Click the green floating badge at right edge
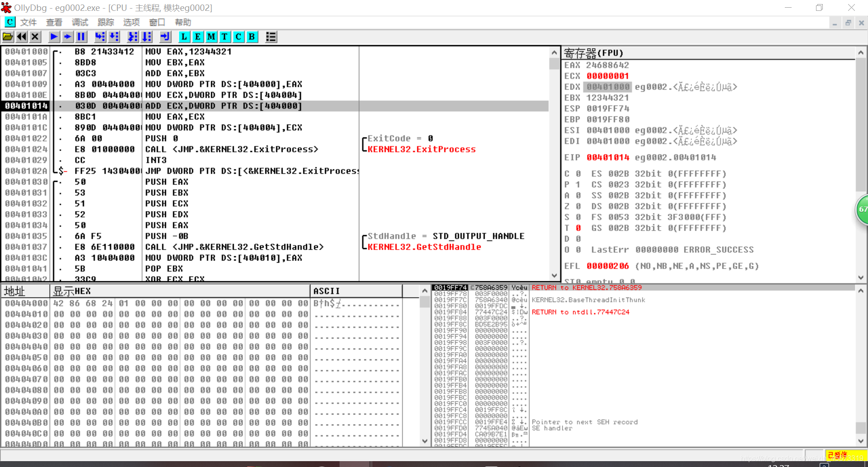 [862, 209]
